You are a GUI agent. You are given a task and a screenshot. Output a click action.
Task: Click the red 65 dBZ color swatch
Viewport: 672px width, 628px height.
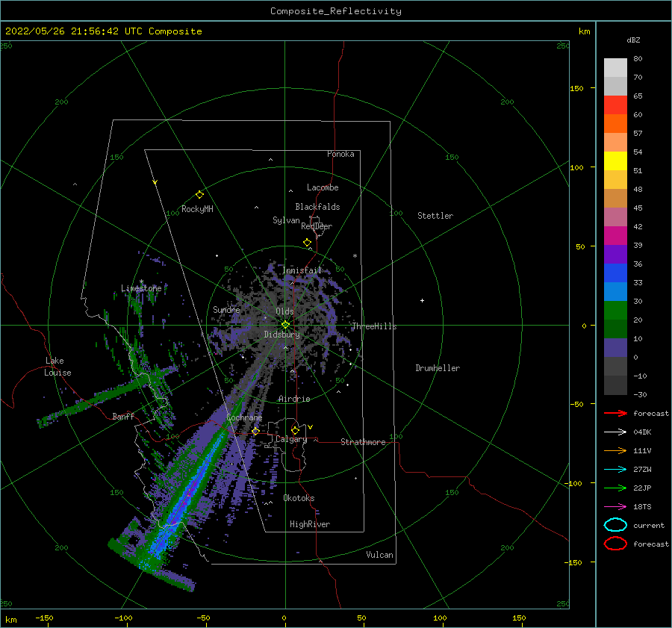[x=615, y=105]
